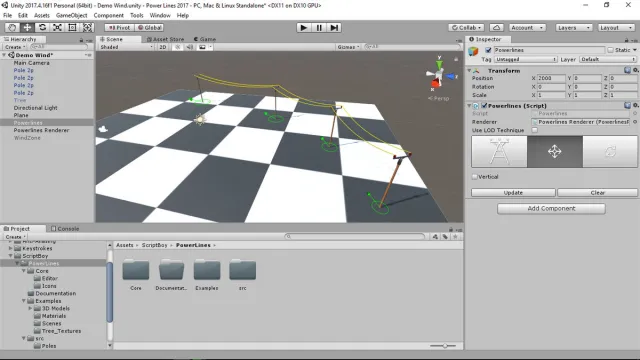Select the combined transform tool
Viewport: 640px width, 360px height.
click(x=87, y=27)
